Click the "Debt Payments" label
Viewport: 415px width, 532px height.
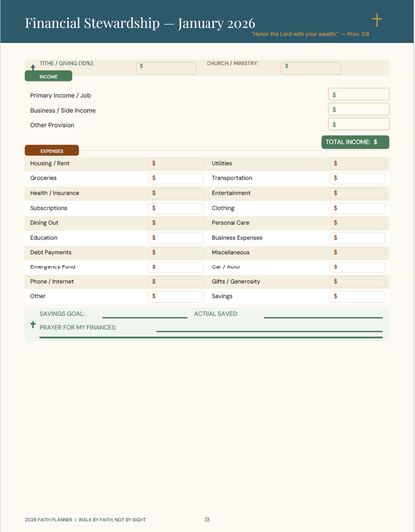click(x=51, y=253)
